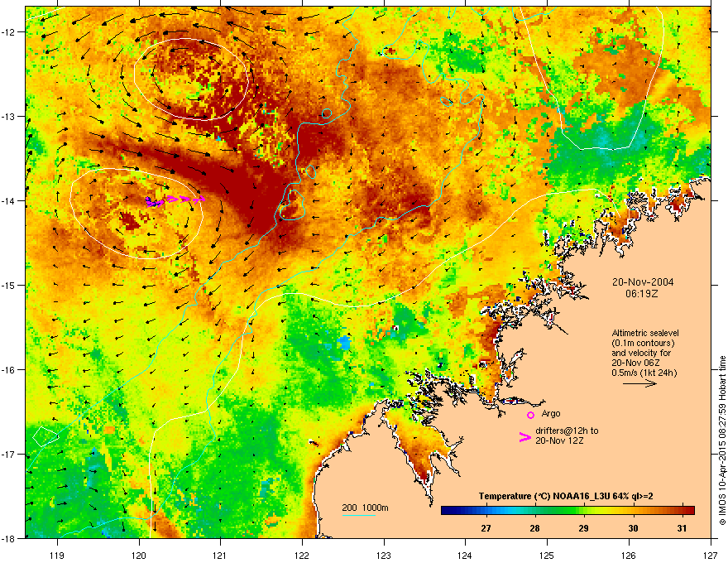
Task: Click longitude axis label 122
Action: [302, 555]
